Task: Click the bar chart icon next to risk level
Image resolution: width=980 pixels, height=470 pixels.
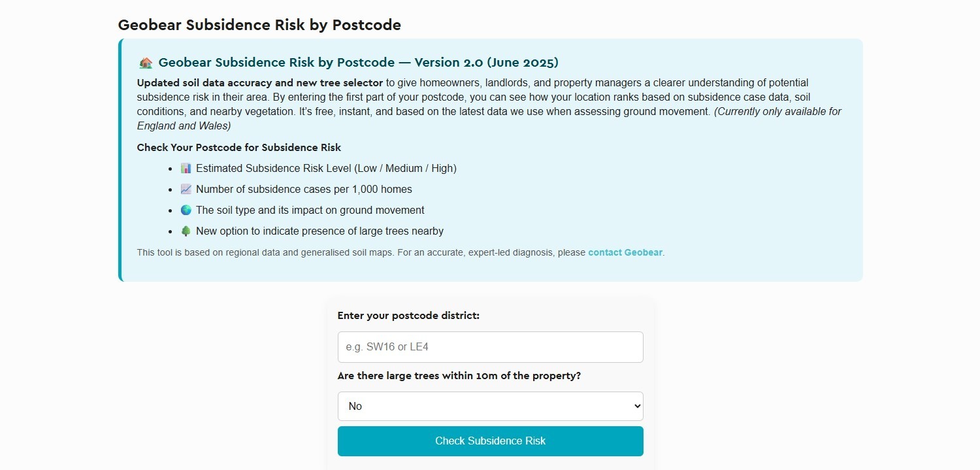Action: [185, 168]
